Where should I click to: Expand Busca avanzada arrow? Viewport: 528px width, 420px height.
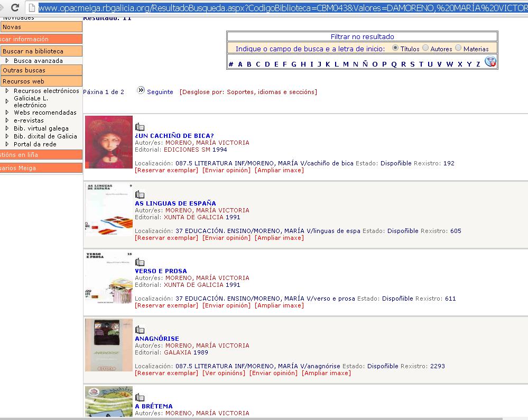pyautogui.click(x=7, y=61)
